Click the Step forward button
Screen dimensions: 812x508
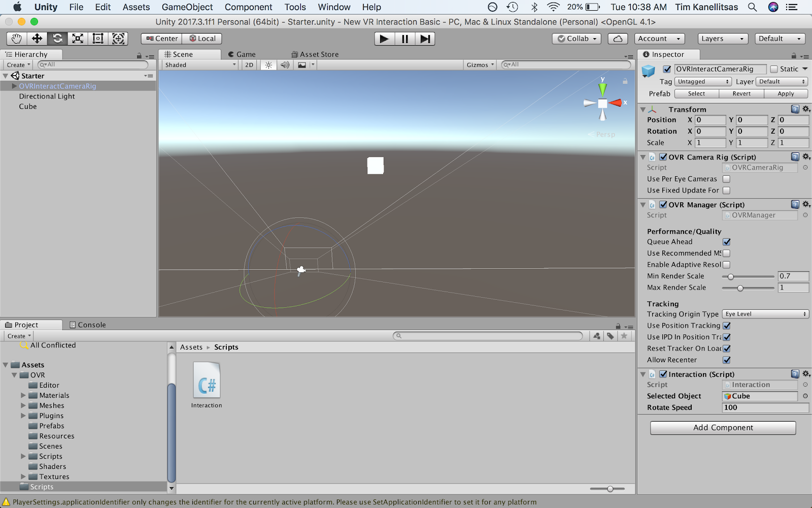(x=425, y=39)
